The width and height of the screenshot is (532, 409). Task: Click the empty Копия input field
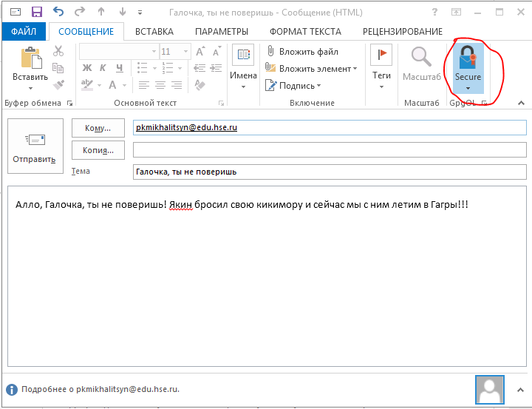(x=330, y=150)
